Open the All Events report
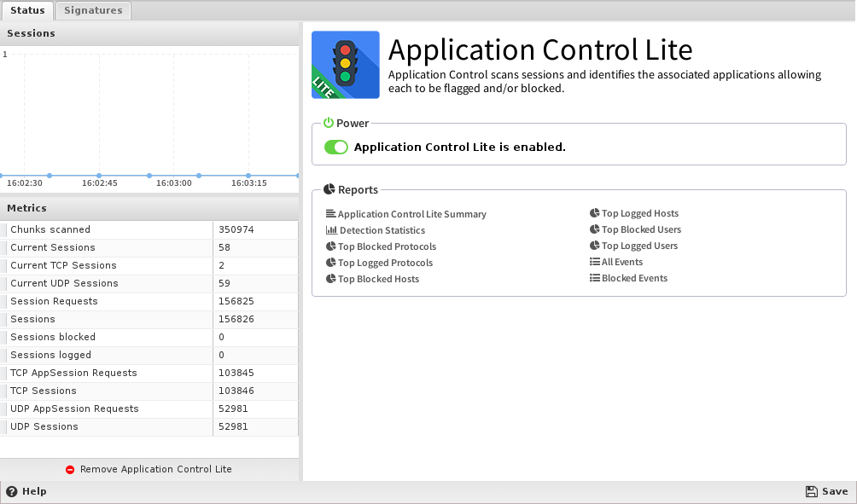857x504 pixels. (622, 262)
